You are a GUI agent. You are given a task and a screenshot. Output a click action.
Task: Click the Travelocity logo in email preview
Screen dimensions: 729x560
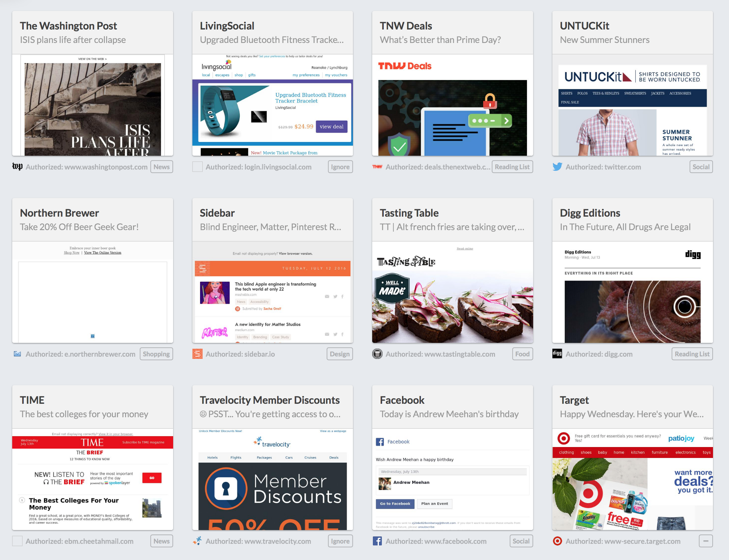click(x=272, y=442)
